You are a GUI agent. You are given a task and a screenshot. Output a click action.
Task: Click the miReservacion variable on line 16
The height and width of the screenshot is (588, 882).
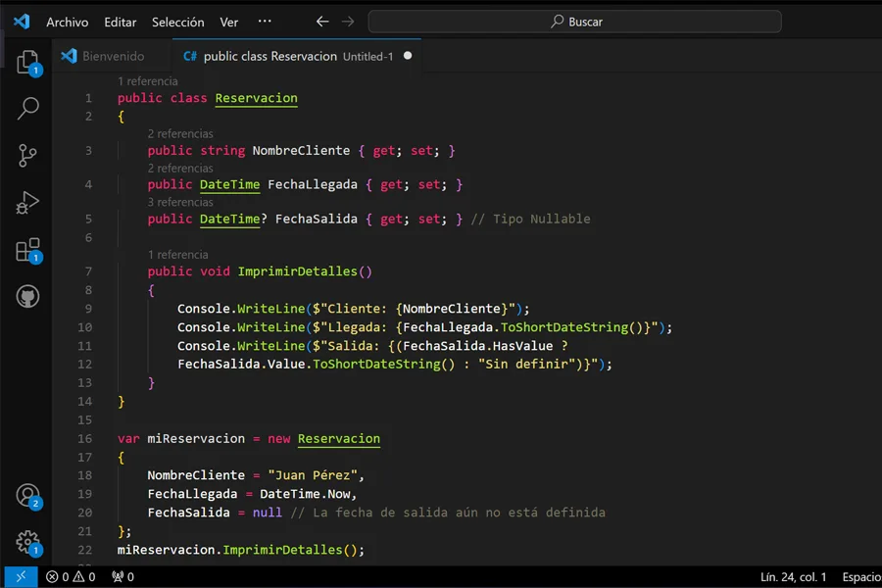tap(196, 438)
